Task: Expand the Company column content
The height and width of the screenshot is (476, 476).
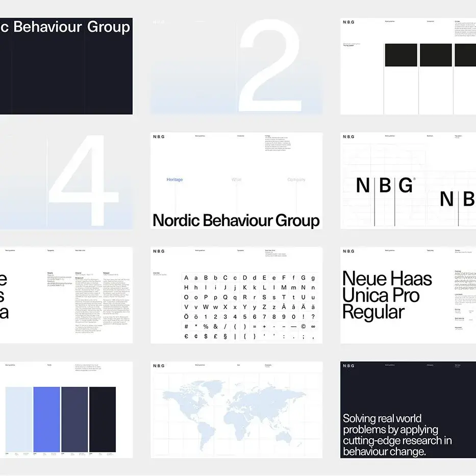Action: coord(297,199)
